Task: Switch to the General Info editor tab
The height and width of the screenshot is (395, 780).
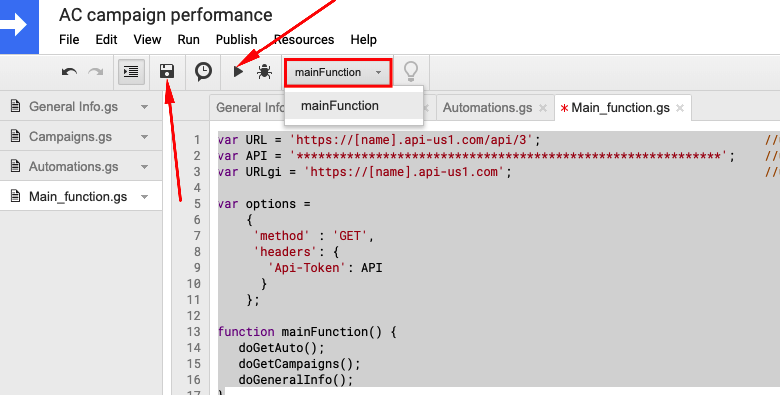Action: click(x=249, y=107)
